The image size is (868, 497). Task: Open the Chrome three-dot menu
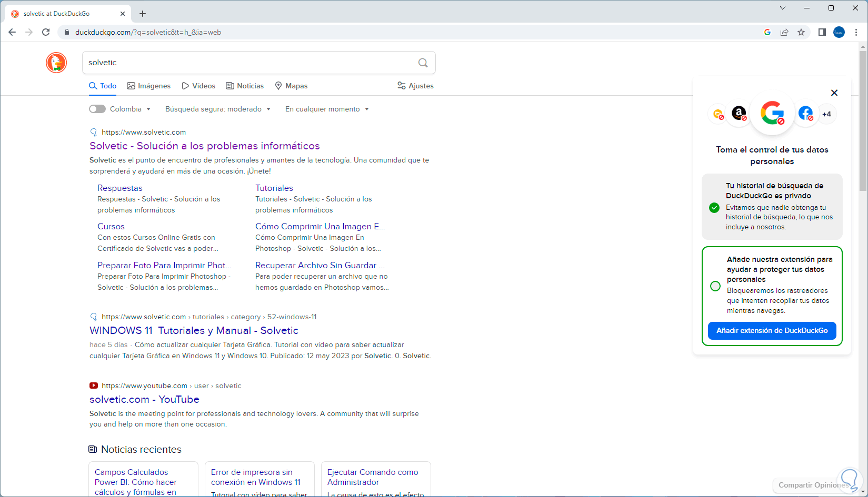click(856, 32)
